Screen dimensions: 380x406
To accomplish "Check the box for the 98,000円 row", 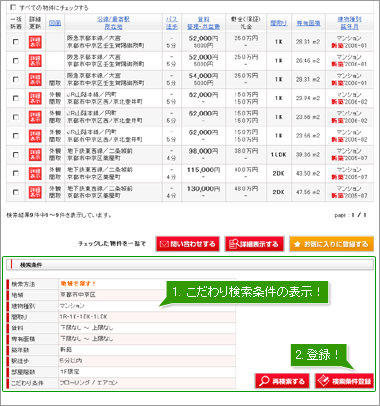I will pos(16,154).
